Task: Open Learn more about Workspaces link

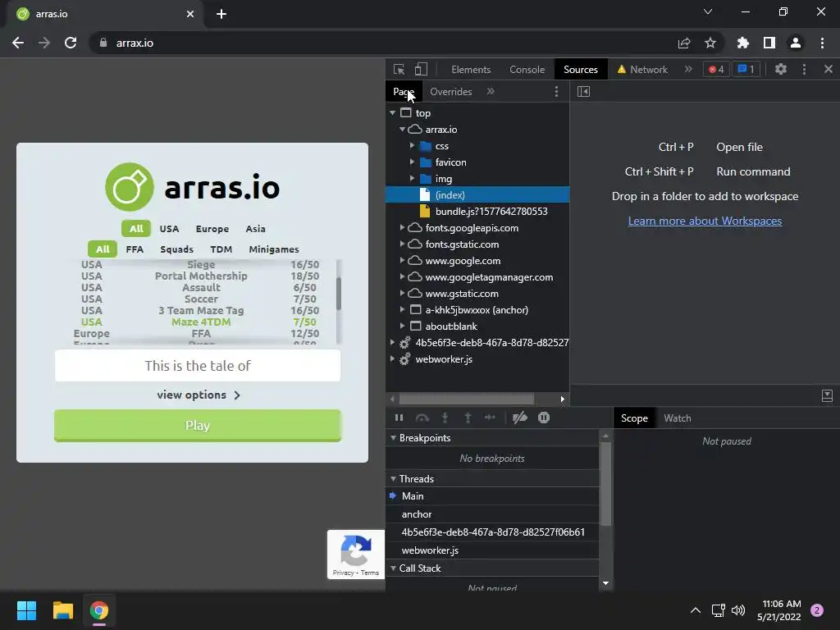Action: pos(705,221)
